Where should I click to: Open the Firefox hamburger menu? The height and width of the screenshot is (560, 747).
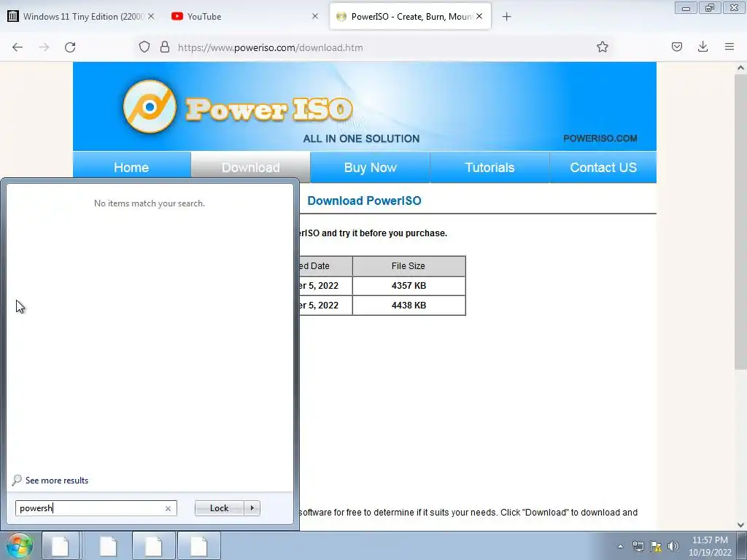coord(729,47)
